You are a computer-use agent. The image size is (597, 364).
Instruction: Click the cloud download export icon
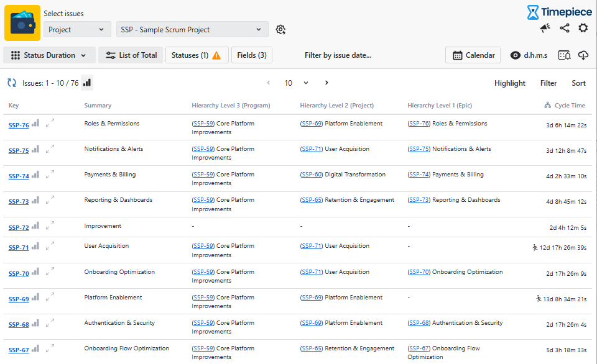pos(583,55)
